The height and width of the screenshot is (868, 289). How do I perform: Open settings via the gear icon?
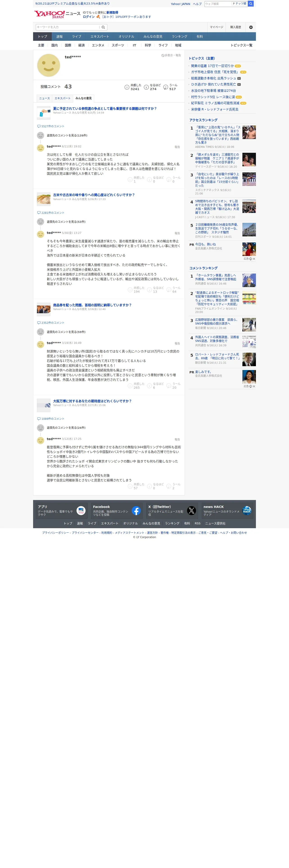pyautogui.click(x=251, y=27)
